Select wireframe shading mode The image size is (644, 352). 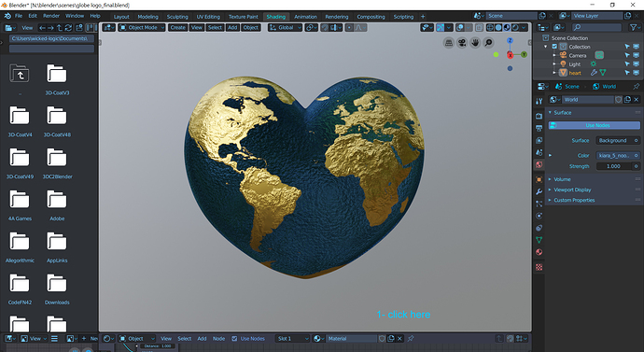coord(490,27)
